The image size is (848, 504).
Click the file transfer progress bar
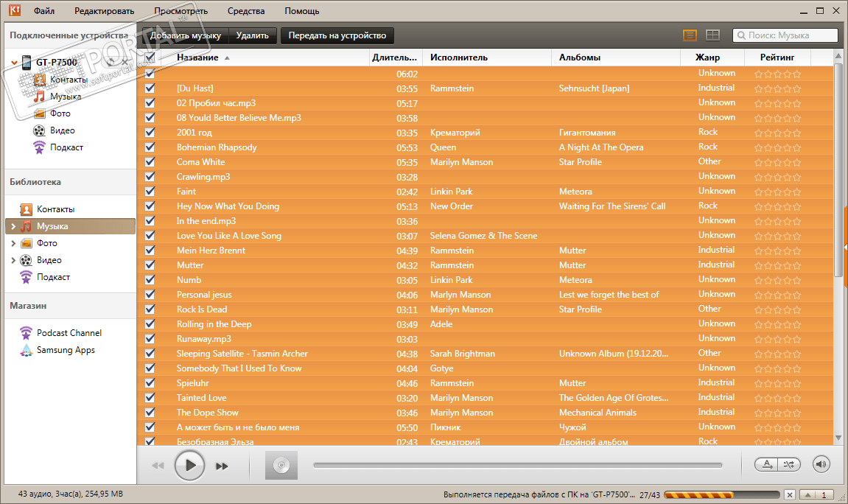coord(722,495)
